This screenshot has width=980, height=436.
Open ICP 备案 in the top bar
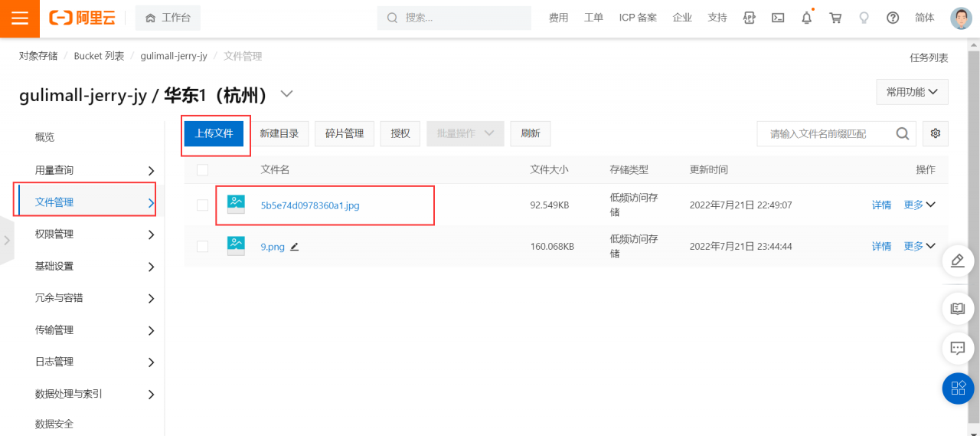point(638,18)
